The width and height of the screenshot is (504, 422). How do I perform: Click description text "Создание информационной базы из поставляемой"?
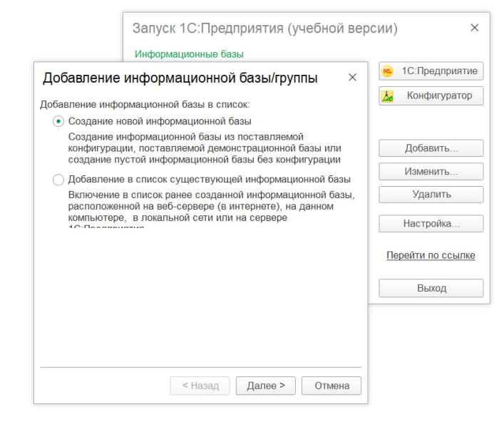[x=186, y=137]
